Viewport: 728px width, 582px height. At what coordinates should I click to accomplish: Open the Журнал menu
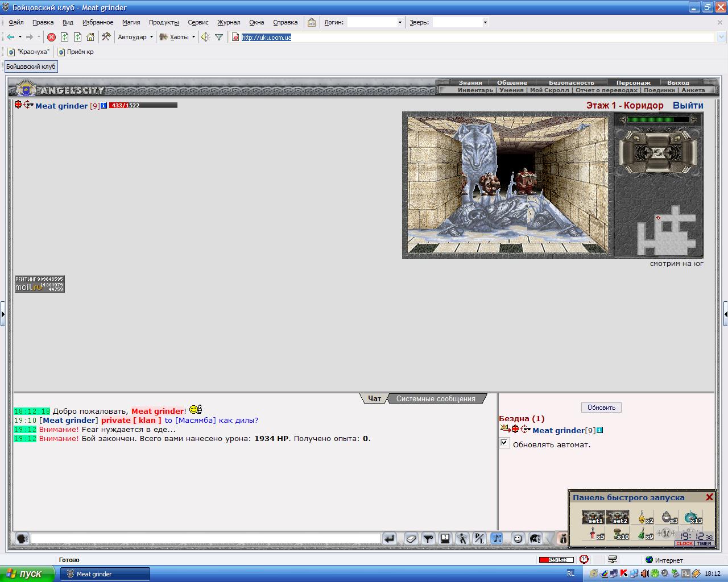tap(229, 22)
